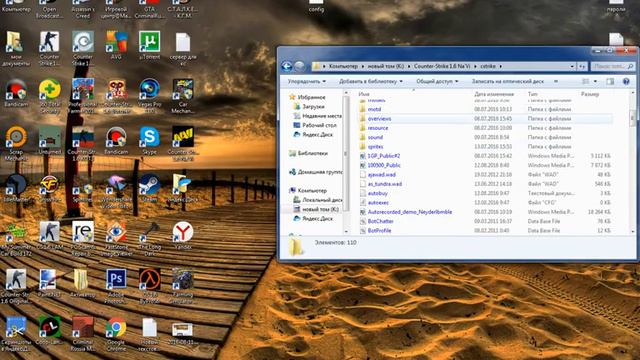Toggle the Explorer preview pane icon
This screenshot has height=360, width=640.
[x=610, y=82]
